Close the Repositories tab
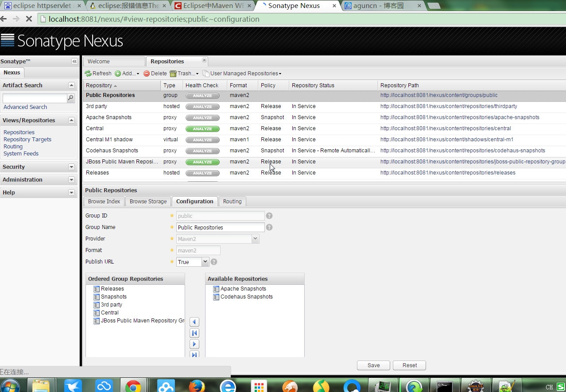Screen dimensions: 566x392 [204, 60]
